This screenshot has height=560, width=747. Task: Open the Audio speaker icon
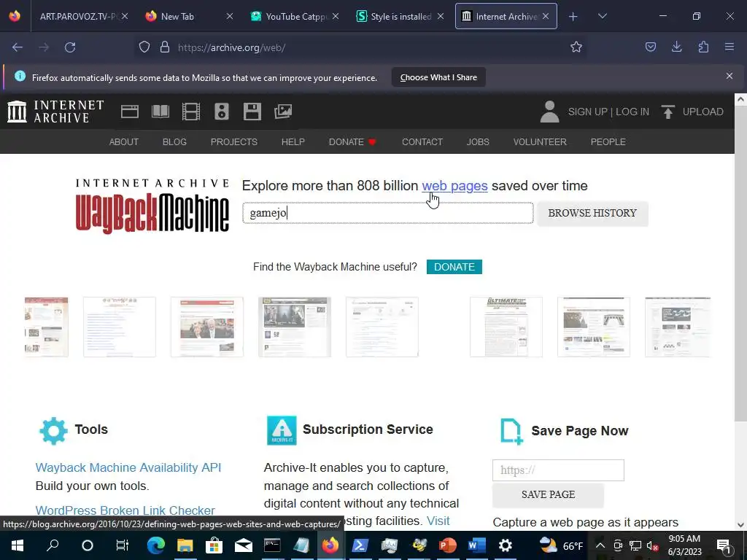tap(222, 112)
